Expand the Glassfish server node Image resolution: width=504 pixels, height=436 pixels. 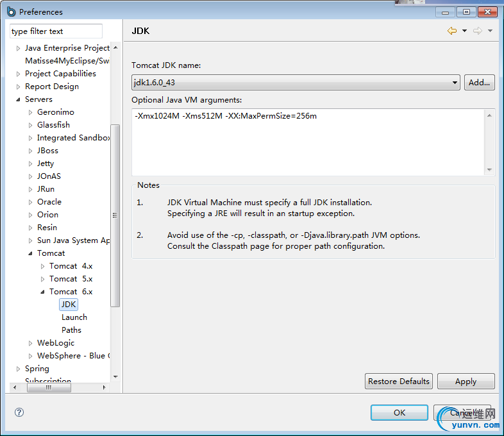click(x=31, y=125)
